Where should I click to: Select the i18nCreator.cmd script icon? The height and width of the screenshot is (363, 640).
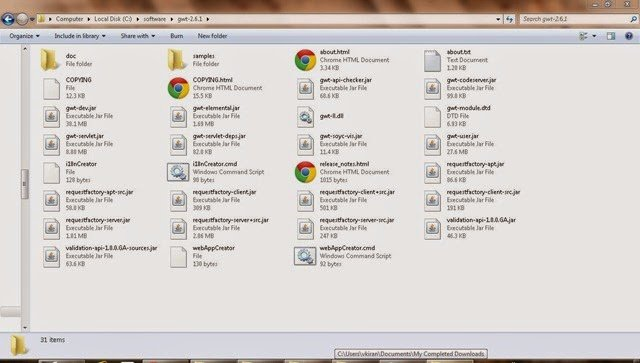pos(178,172)
